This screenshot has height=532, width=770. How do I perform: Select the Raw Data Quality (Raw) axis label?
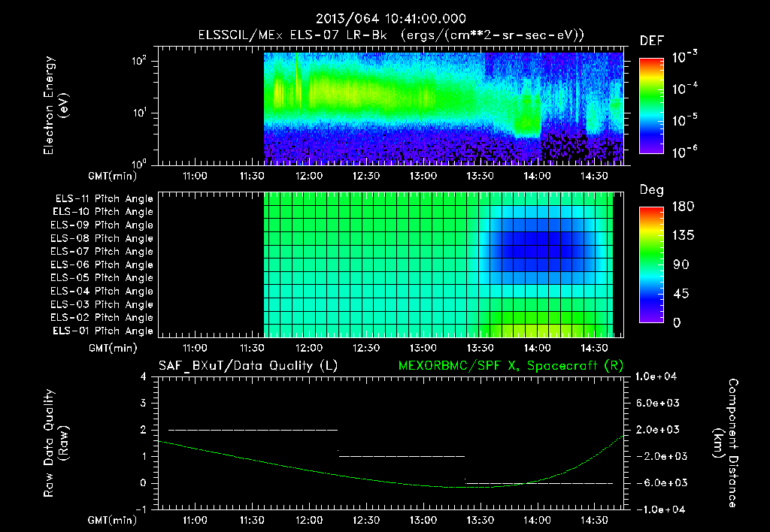pos(56,443)
